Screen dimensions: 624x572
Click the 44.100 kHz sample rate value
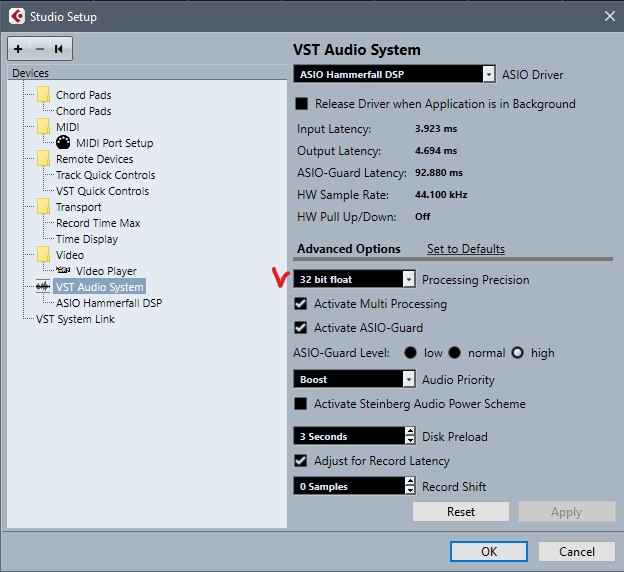pyautogui.click(x=441, y=194)
